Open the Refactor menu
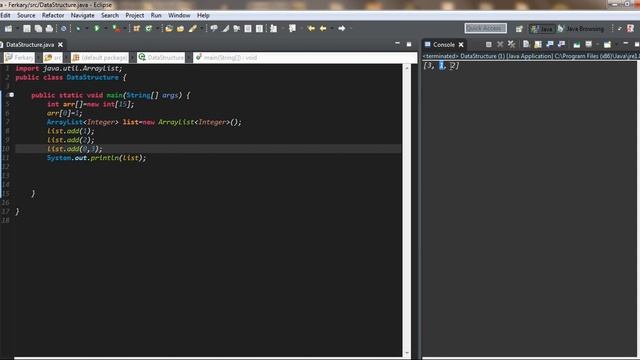 [53, 16]
